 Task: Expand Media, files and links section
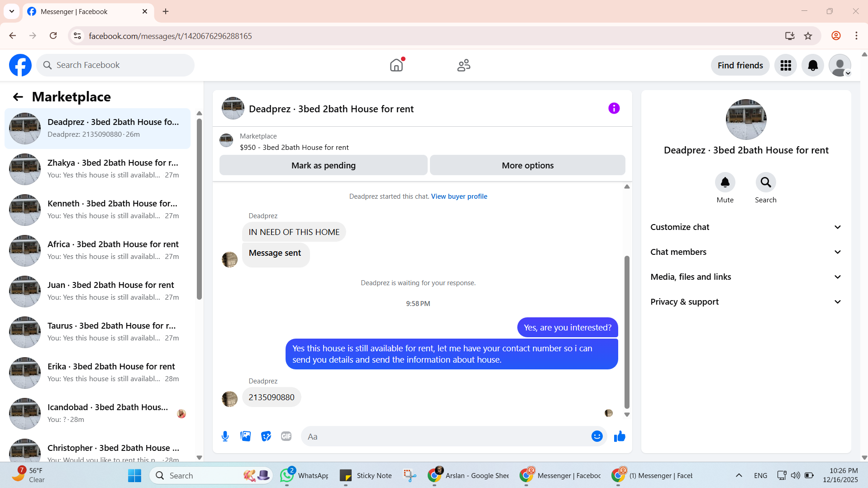click(746, 277)
